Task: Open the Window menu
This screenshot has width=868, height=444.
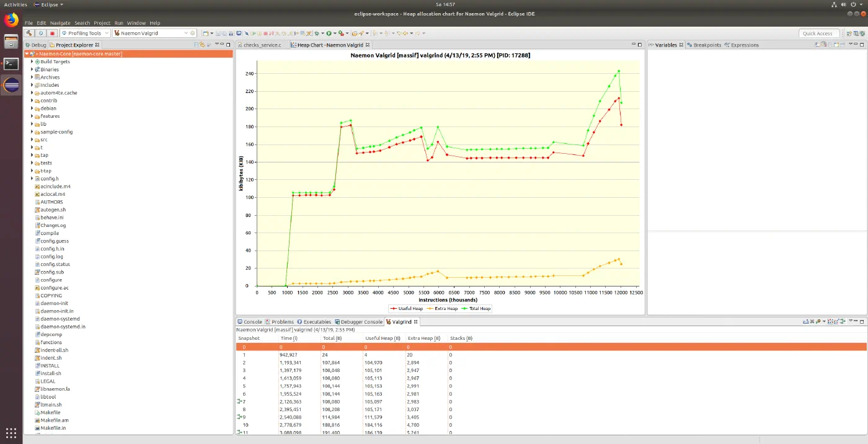Action: (136, 23)
